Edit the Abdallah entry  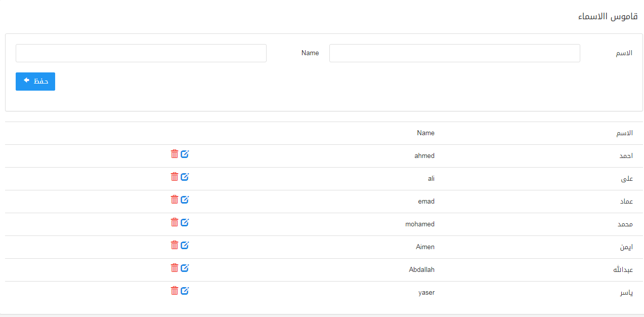coord(185,268)
